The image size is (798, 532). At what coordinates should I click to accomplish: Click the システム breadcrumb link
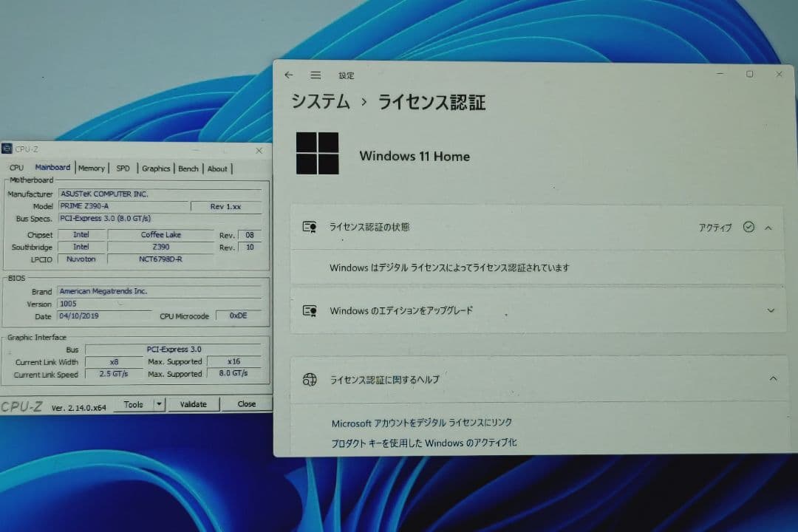[x=321, y=101]
